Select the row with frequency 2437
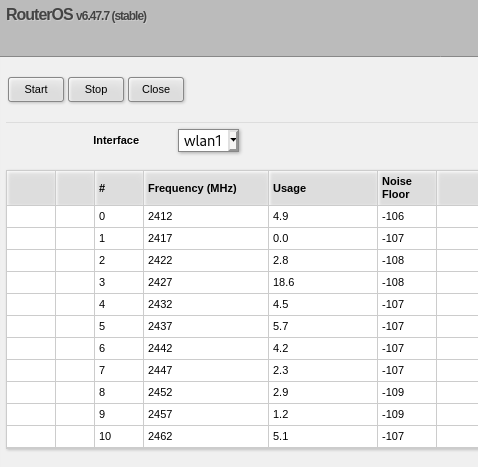This screenshot has height=467, width=478. (x=242, y=326)
